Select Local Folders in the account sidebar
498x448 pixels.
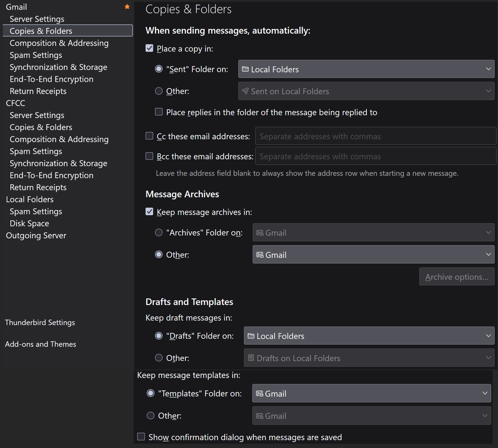pyautogui.click(x=30, y=199)
